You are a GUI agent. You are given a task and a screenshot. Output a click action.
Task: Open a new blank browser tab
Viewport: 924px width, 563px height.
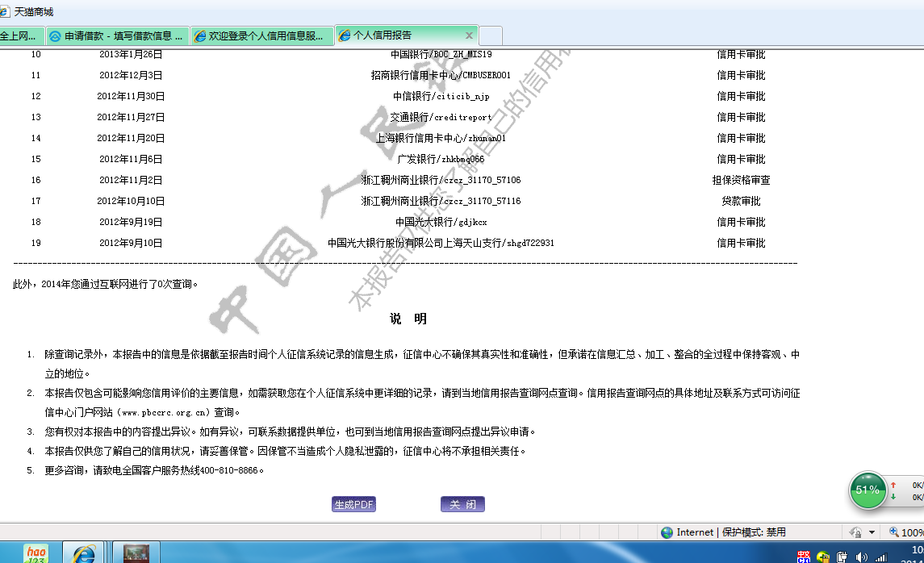[491, 35]
